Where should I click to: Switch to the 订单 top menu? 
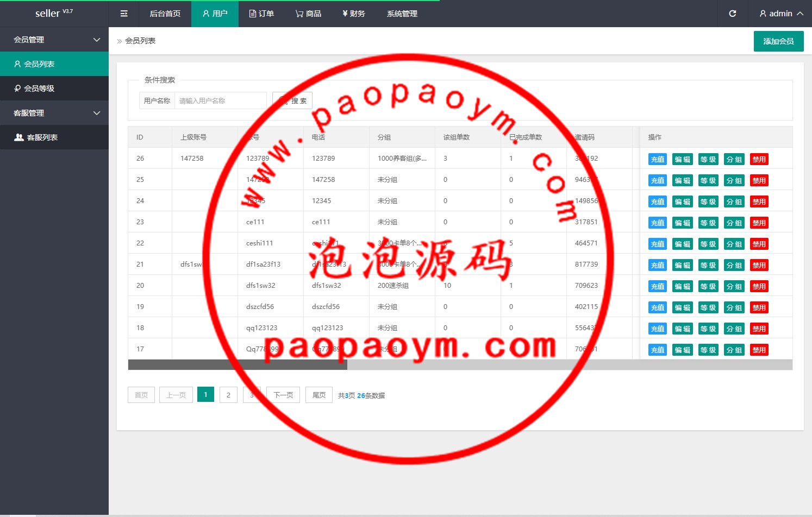261,14
